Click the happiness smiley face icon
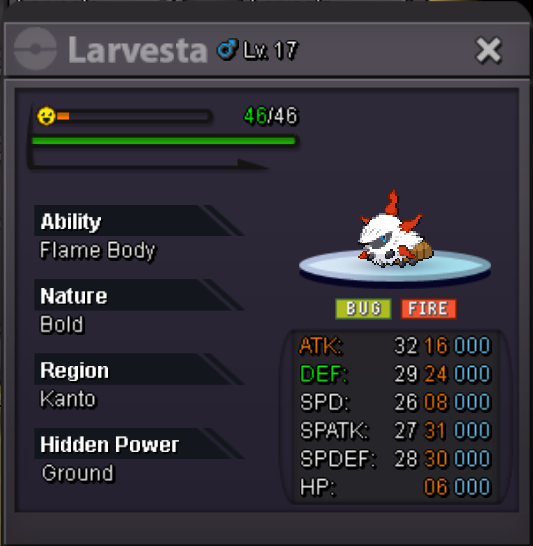Viewport: 533px width, 546px height. (x=46, y=116)
